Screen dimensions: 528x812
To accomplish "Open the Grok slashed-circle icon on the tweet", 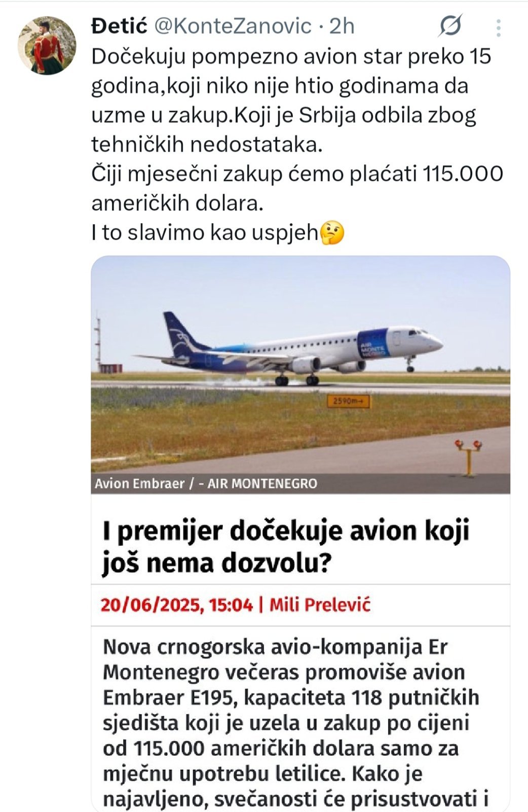I will [x=450, y=26].
